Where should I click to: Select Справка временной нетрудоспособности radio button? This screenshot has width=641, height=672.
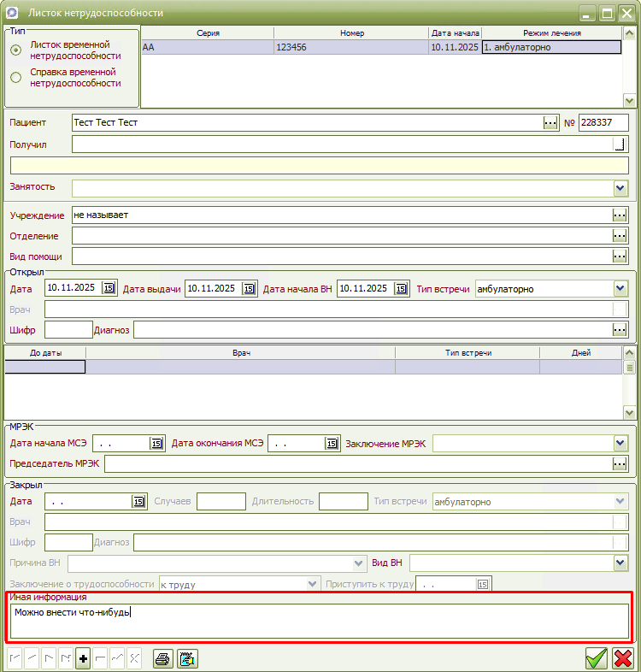15,78
